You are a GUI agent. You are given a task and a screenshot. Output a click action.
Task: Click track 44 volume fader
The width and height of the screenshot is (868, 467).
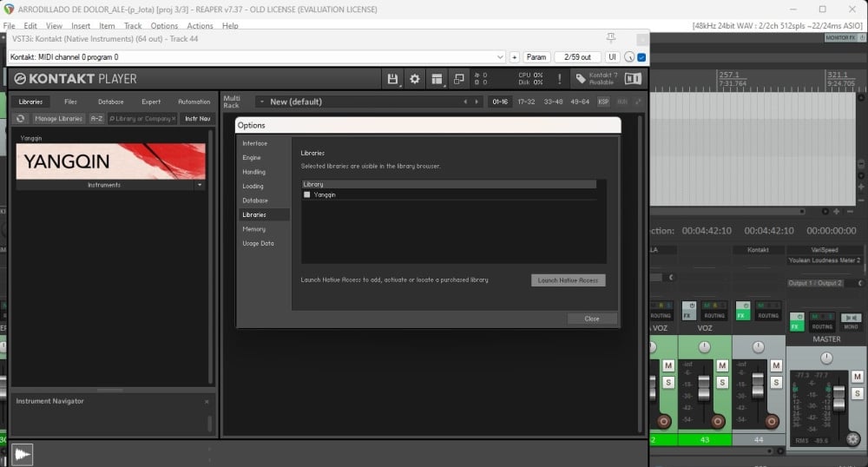(x=758, y=385)
